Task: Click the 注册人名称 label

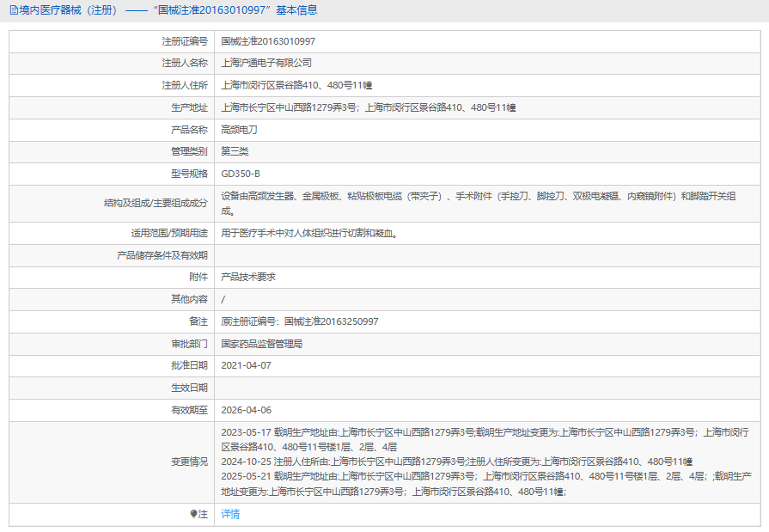Action: pos(185,63)
